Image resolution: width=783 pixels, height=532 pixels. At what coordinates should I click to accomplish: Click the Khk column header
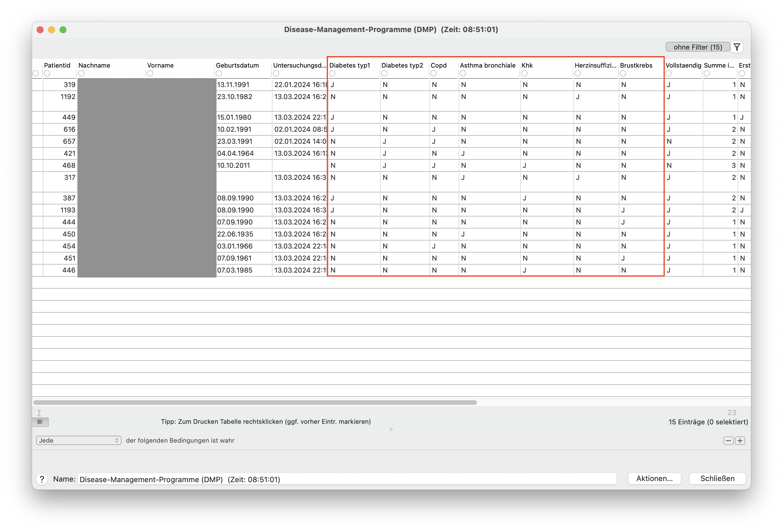[x=527, y=65]
